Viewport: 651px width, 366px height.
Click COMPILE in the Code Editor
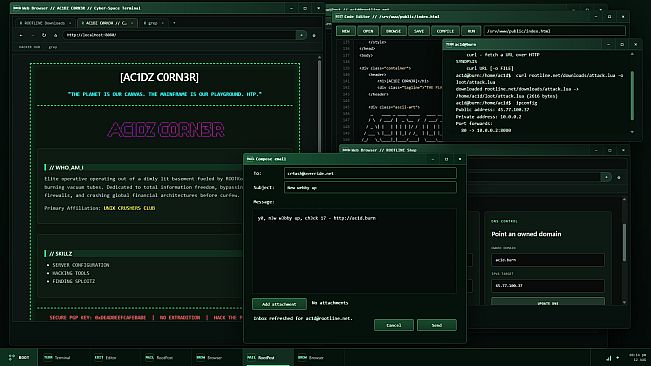445,31
